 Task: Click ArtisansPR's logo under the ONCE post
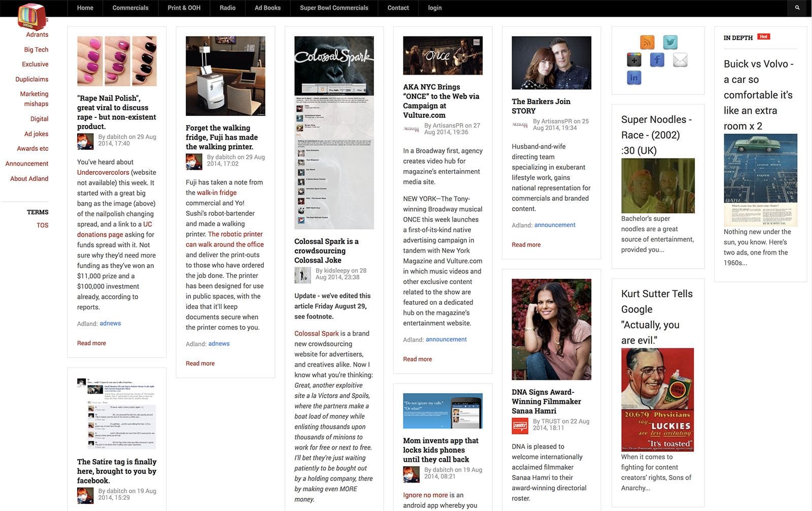411,130
